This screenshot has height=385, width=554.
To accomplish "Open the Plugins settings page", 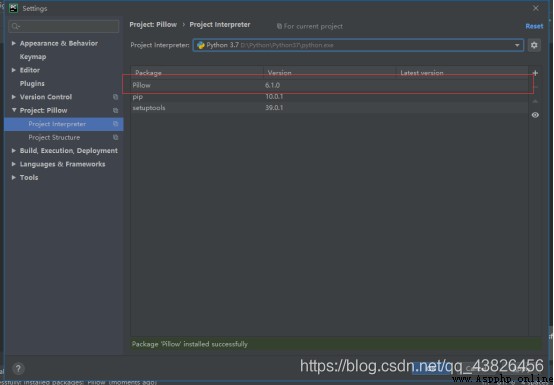I will pyautogui.click(x=32, y=83).
